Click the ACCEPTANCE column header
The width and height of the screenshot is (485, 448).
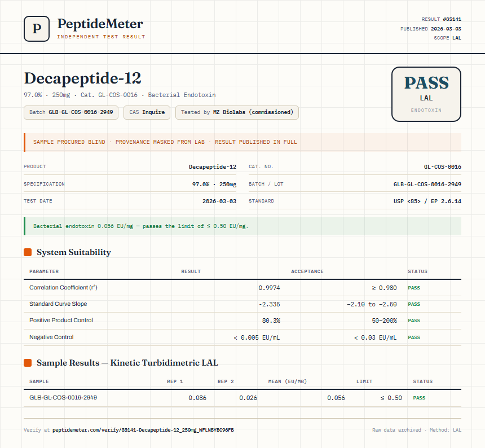pos(307,271)
